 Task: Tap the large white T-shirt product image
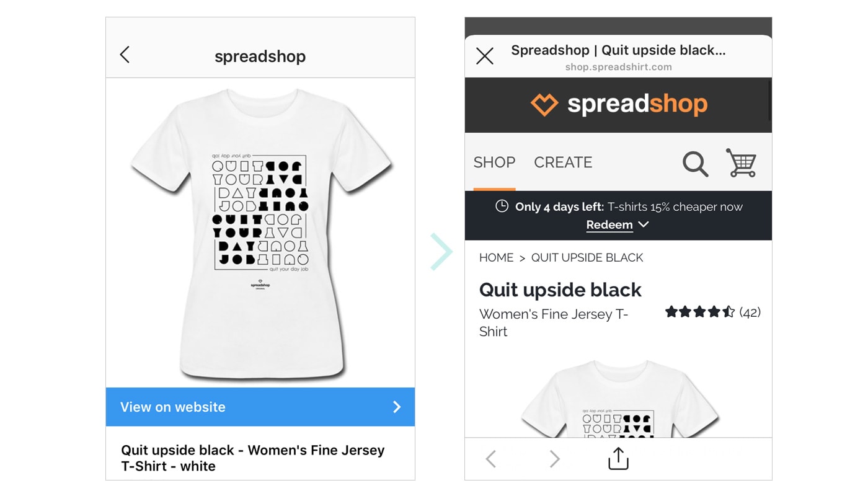pyautogui.click(x=260, y=232)
